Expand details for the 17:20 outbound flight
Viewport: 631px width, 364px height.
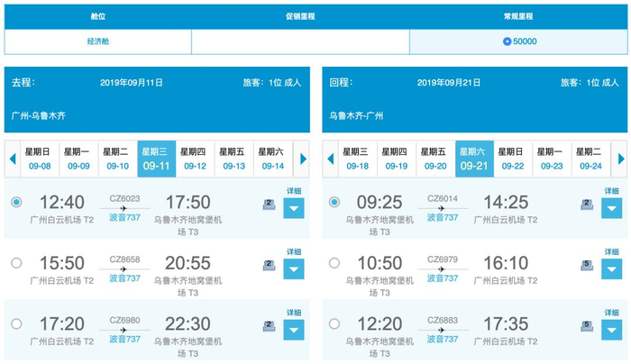click(x=294, y=329)
